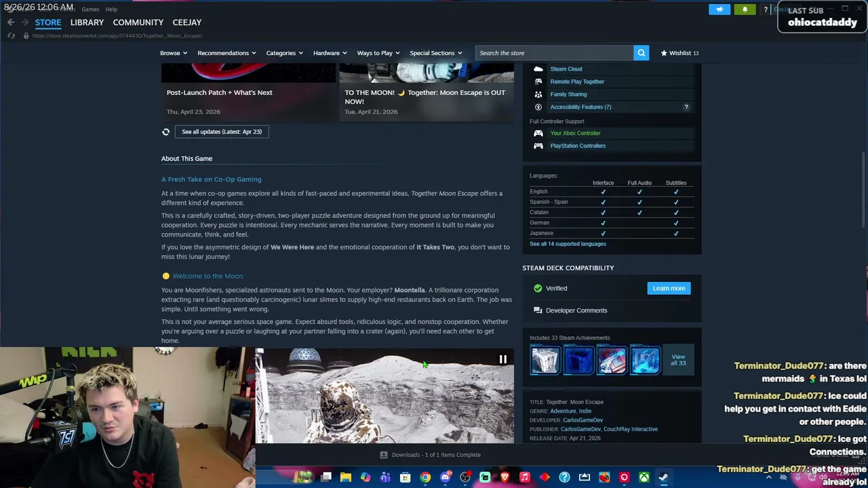Screen dimensions: 868x488
Task: Open File Explorer from the taskbar
Action: pyautogui.click(x=346, y=477)
